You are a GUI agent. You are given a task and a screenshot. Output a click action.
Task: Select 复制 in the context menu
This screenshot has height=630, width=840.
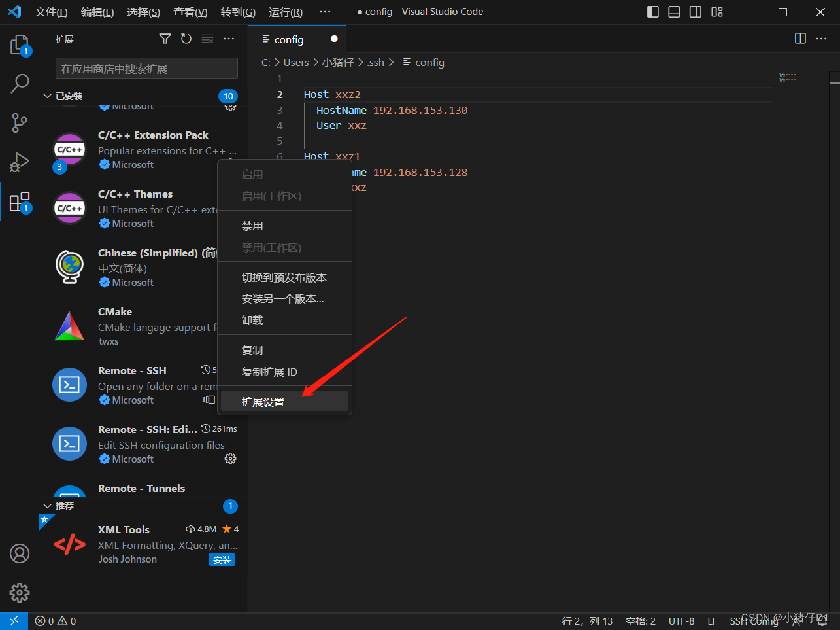284,350
